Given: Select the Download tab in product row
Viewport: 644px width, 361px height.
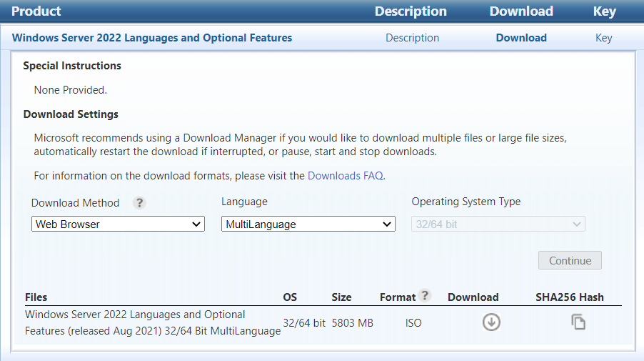Looking at the screenshot, I should coord(521,38).
